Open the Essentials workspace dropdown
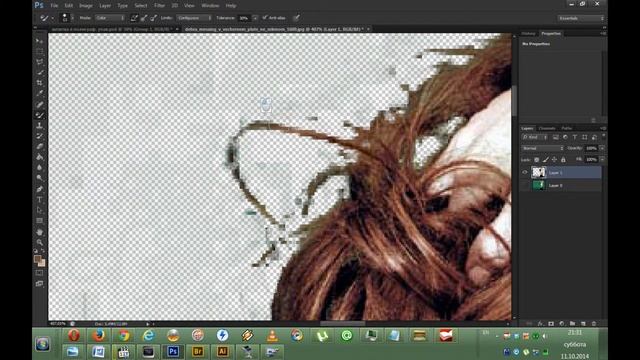Image resolution: width=640 pixels, height=360 pixels. [x=581, y=18]
